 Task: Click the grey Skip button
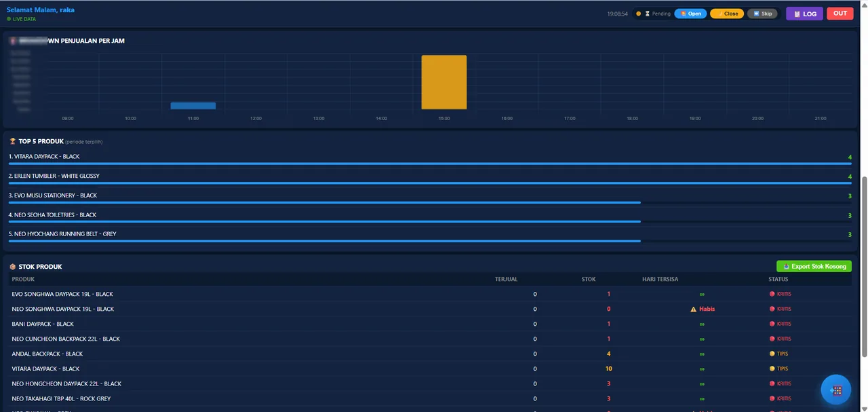(762, 14)
